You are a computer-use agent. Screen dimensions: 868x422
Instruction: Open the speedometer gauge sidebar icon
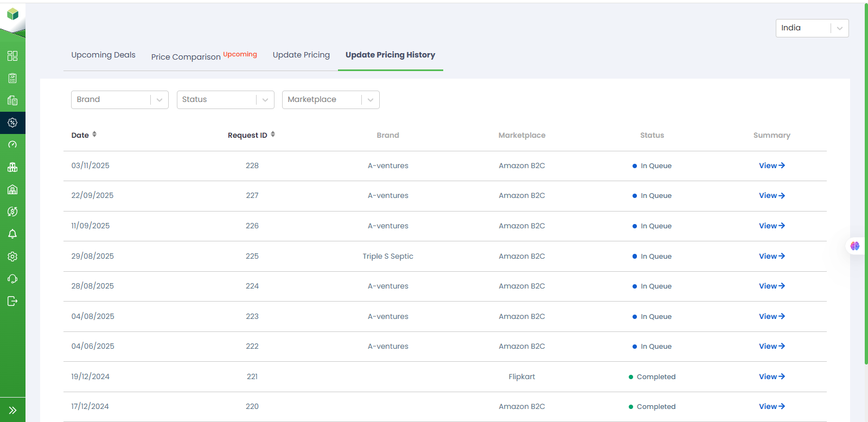point(12,145)
